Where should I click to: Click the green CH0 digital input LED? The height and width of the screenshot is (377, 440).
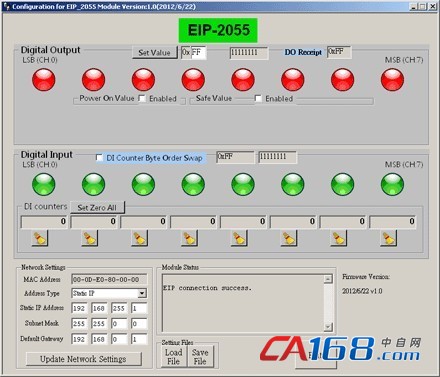tap(44, 184)
